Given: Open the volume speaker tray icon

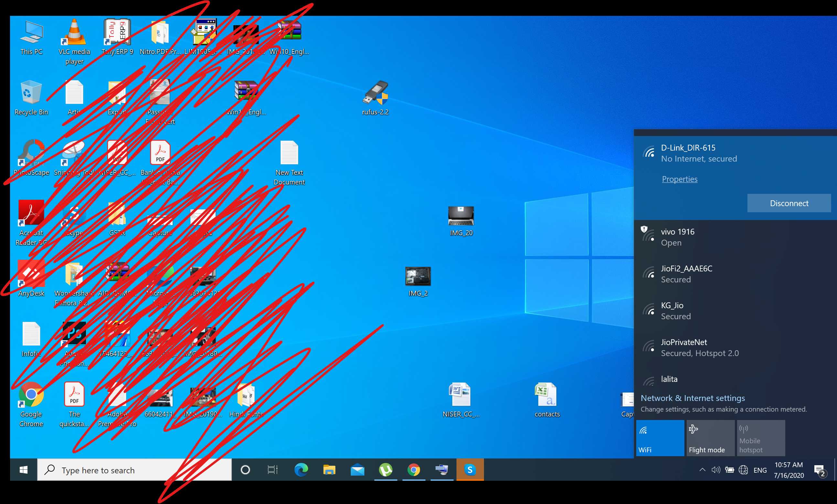Looking at the screenshot, I should click(x=716, y=470).
